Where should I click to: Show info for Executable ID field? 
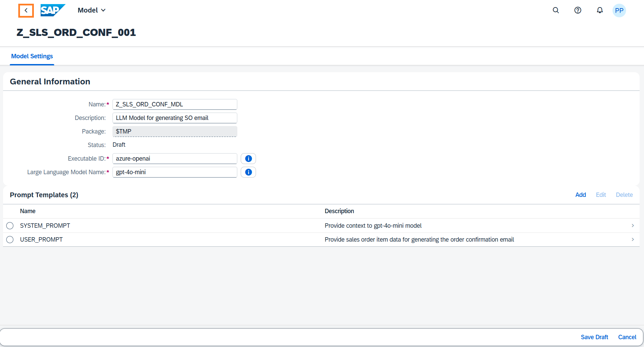click(248, 159)
